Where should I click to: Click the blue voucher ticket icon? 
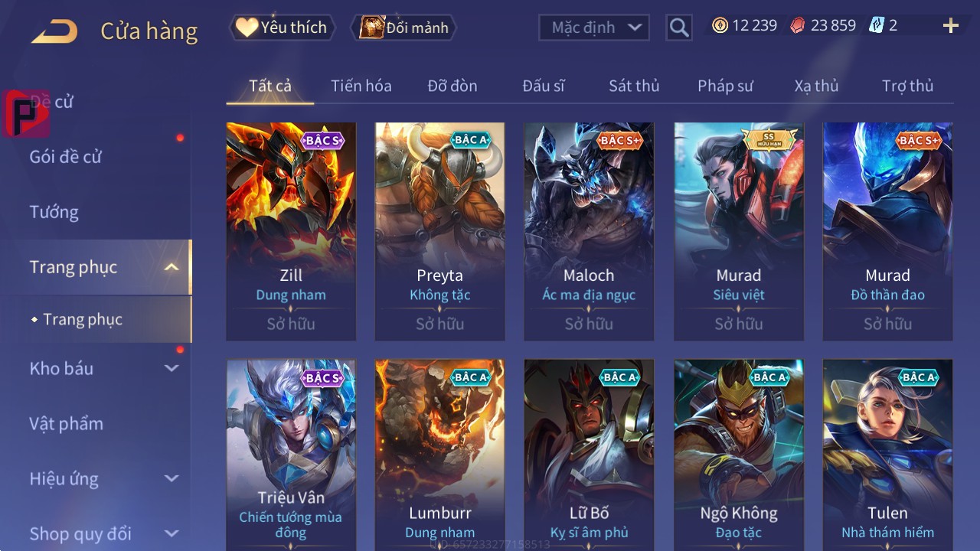click(877, 25)
